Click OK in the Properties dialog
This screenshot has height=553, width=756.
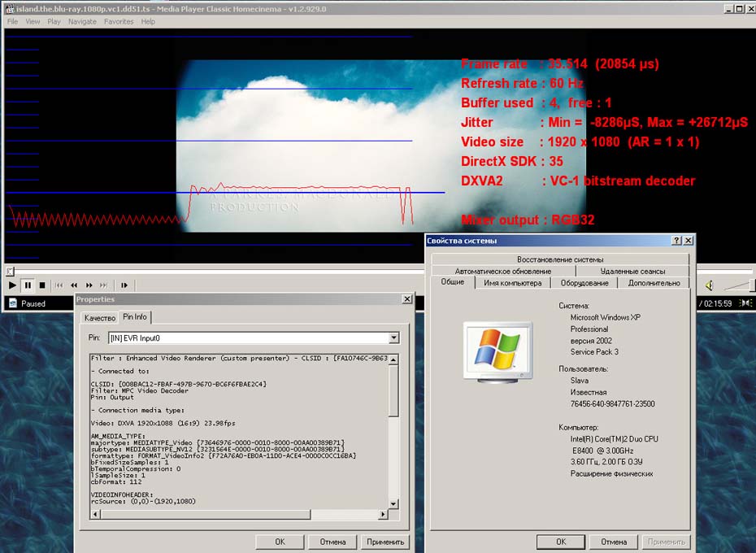pyautogui.click(x=280, y=542)
